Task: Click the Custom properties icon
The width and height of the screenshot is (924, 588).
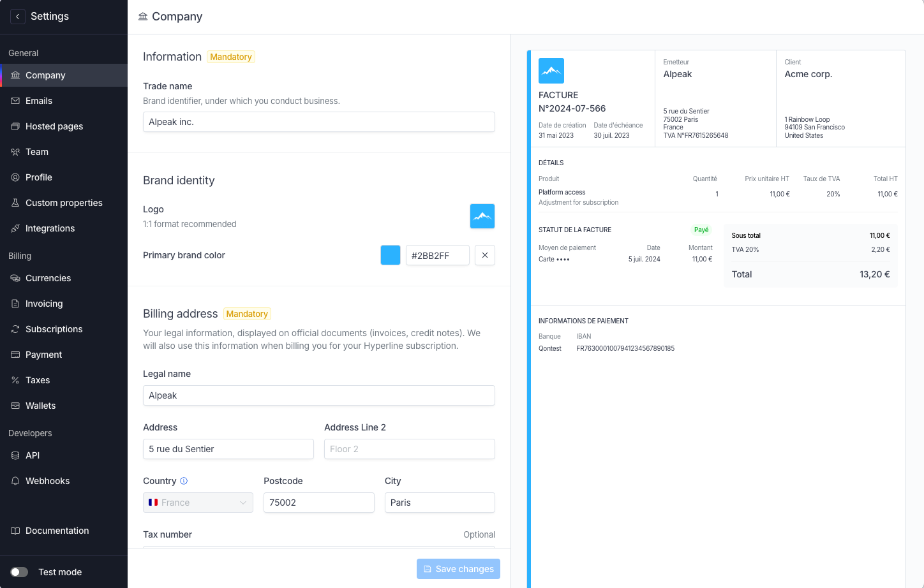Action: pos(15,203)
